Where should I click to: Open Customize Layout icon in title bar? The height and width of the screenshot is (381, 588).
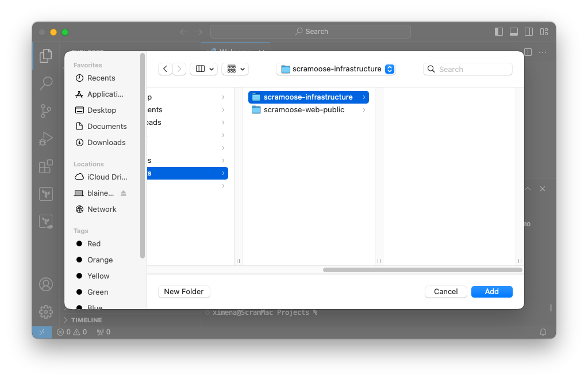coord(544,32)
